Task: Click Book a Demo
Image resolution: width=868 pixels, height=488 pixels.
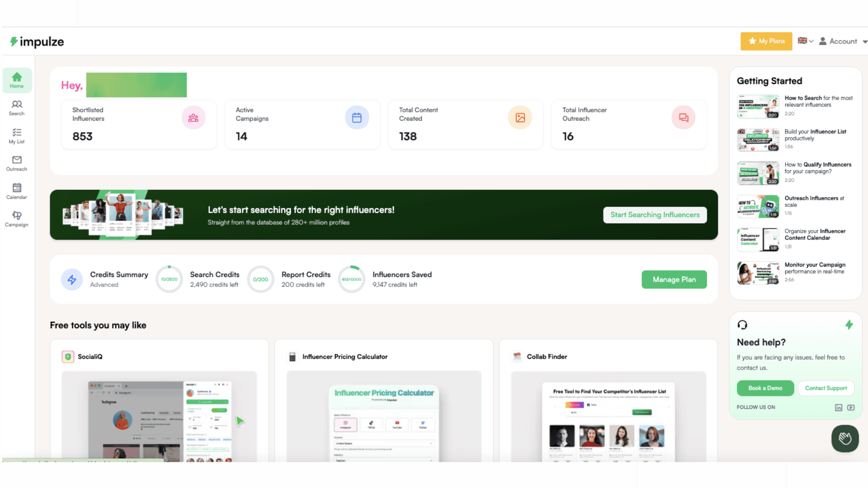Action: click(765, 388)
